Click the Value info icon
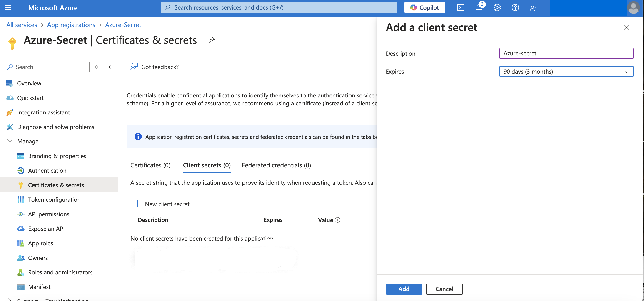The image size is (644, 301). [x=337, y=220]
